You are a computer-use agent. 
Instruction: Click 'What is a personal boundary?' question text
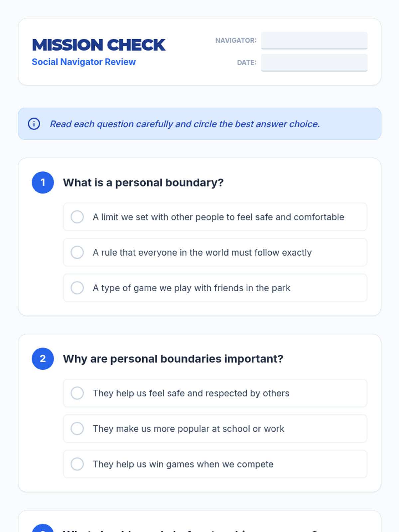point(143,183)
